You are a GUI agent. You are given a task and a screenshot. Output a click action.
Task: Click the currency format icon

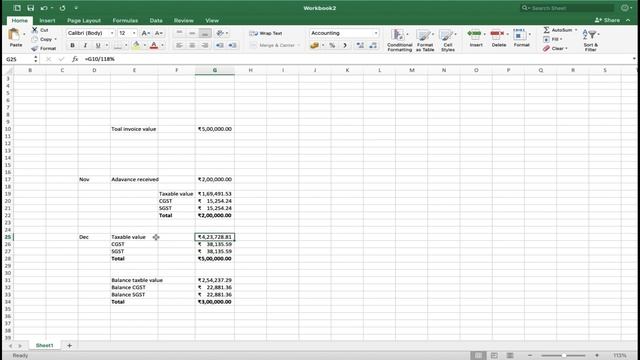click(x=314, y=45)
